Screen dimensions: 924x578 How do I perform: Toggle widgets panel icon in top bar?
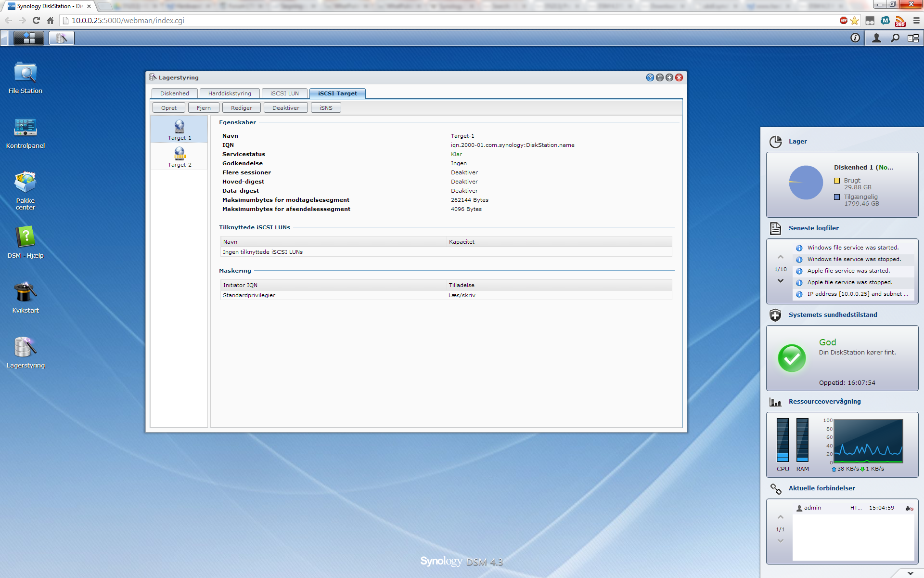pos(913,38)
